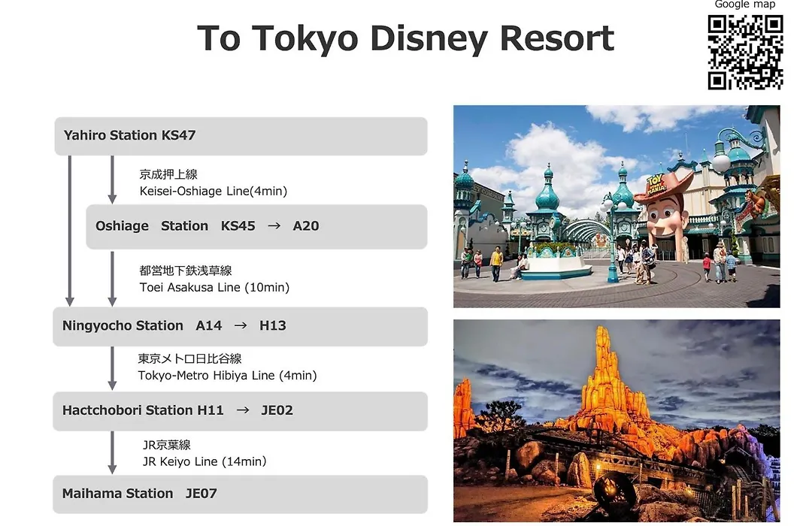Open the Big Thunder Mountain night photo
This screenshot has width=812, height=526.
point(617,421)
